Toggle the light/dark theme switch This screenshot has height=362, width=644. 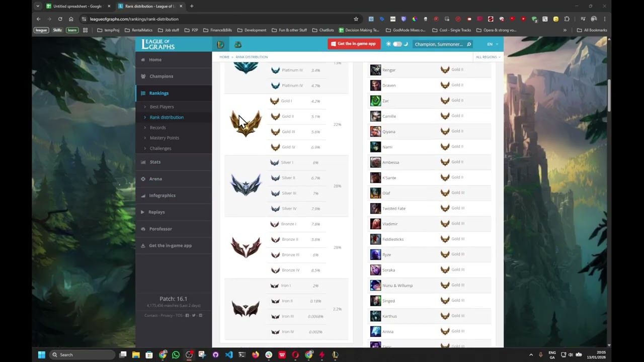397,44
